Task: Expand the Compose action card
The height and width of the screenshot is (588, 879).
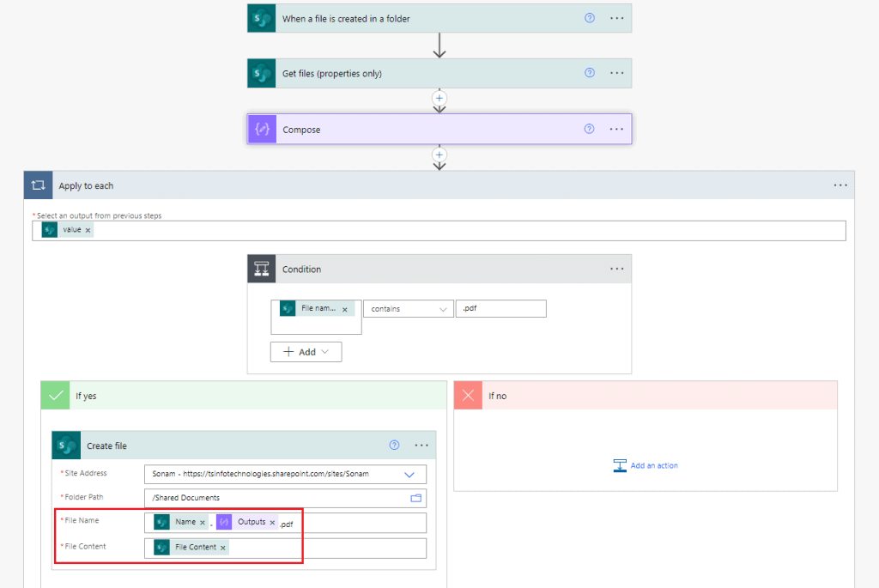Action: coord(439,129)
